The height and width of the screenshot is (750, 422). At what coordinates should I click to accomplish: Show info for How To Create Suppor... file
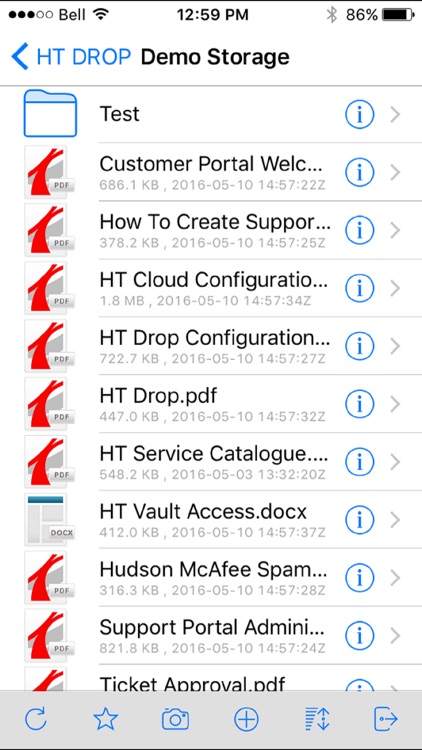pyautogui.click(x=359, y=231)
